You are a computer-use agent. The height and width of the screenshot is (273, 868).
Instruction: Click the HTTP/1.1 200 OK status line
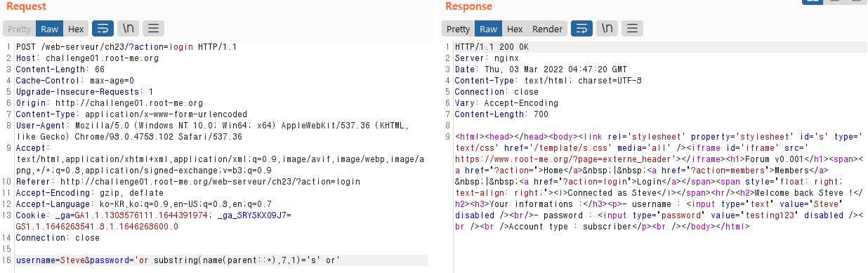[x=492, y=47]
